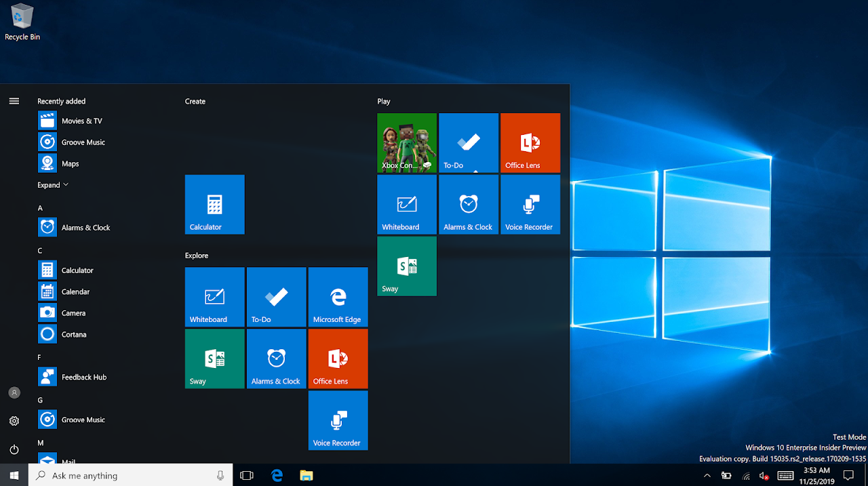This screenshot has width=868, height=486.
Task: Open the network icon in system tray
Action: 746,476
